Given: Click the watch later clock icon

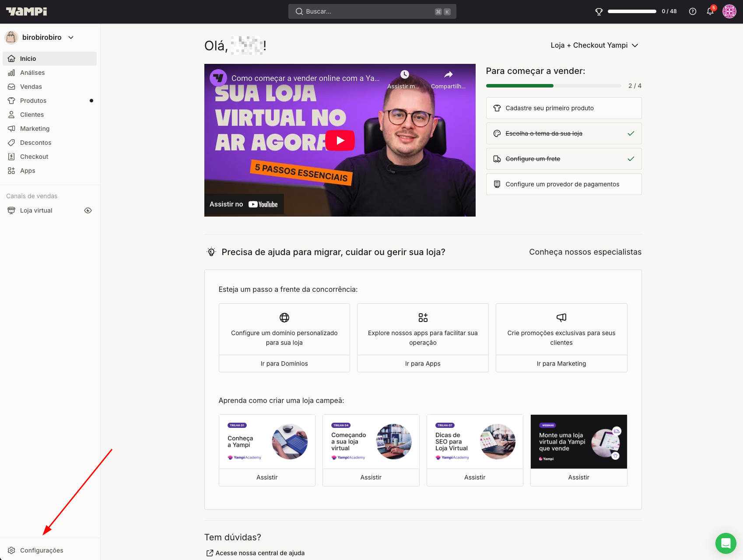Looking at the screenshot, I should [405, 74].
